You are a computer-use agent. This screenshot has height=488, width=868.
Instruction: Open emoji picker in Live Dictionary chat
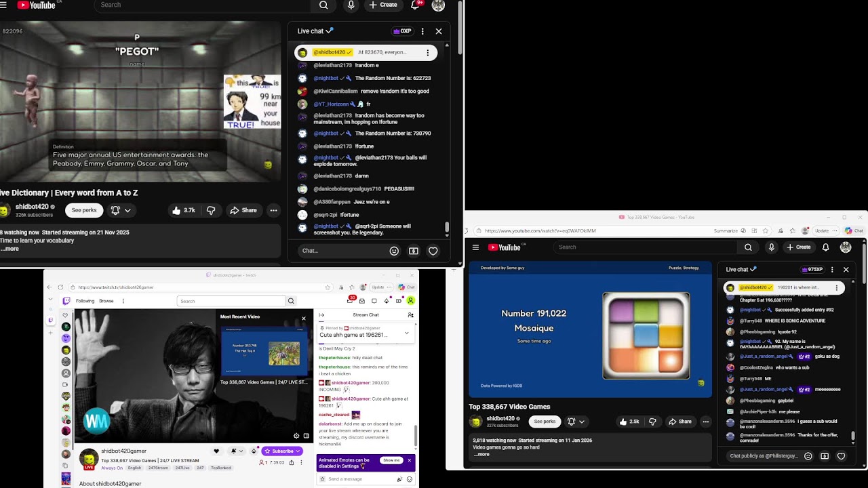[394, 251]
